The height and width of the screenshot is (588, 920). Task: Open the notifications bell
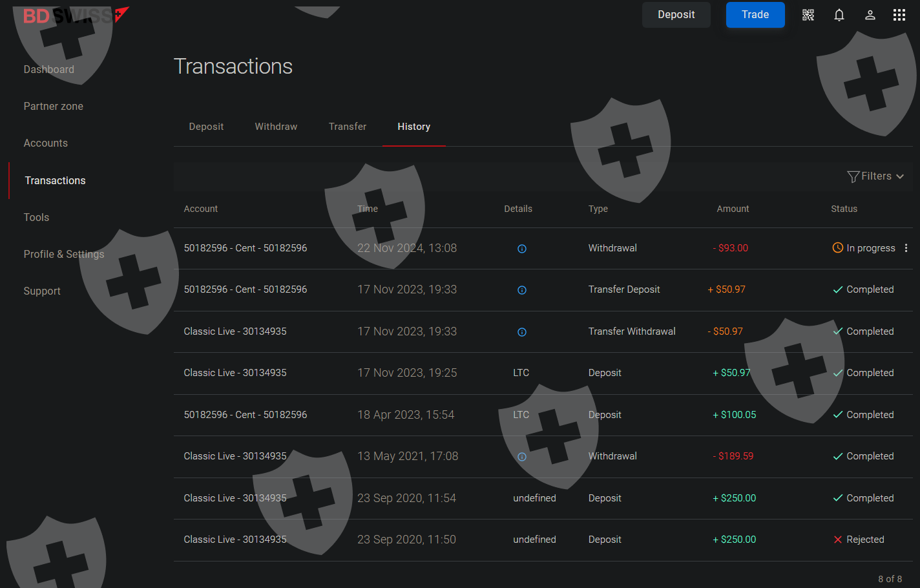(839, 15)
